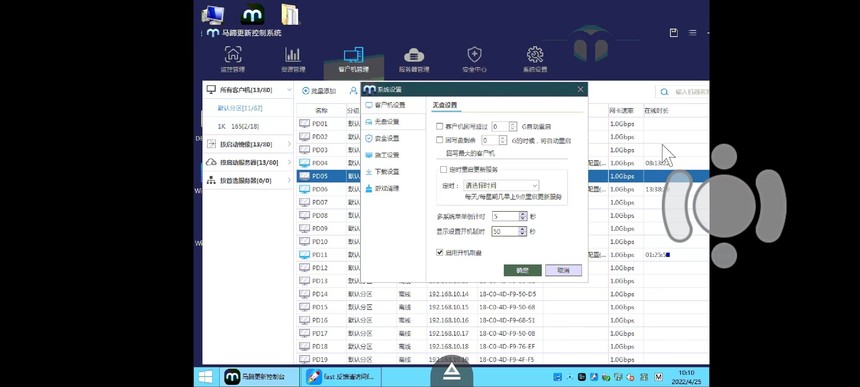
Task: Open 资源管理 bar-chart icon in top bar
Action: click(293, 55)
